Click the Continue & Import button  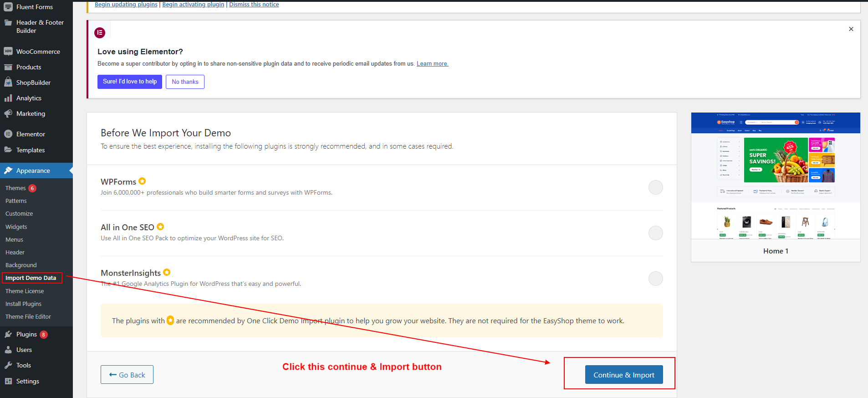(x=624, y=375)
